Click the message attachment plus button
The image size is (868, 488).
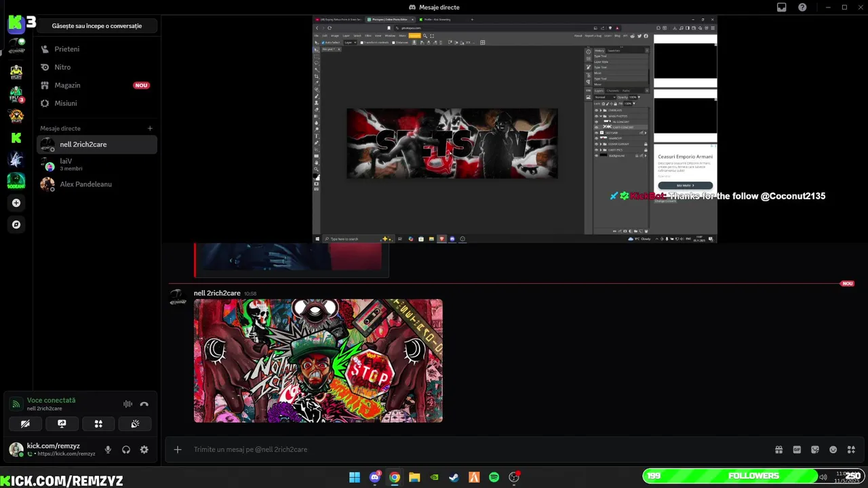coord(178,449)
